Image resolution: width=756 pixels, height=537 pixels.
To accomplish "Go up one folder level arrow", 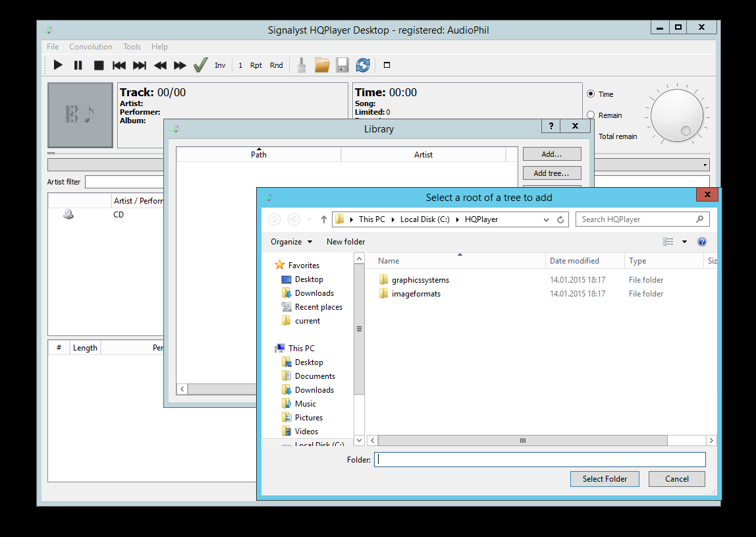I will [x=324, y=219].
